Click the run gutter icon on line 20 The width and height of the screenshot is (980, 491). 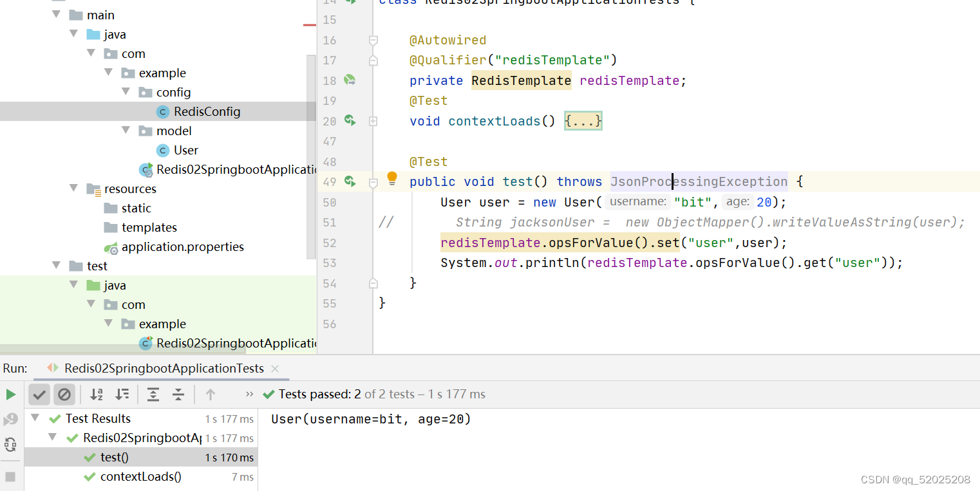point(350,120)
